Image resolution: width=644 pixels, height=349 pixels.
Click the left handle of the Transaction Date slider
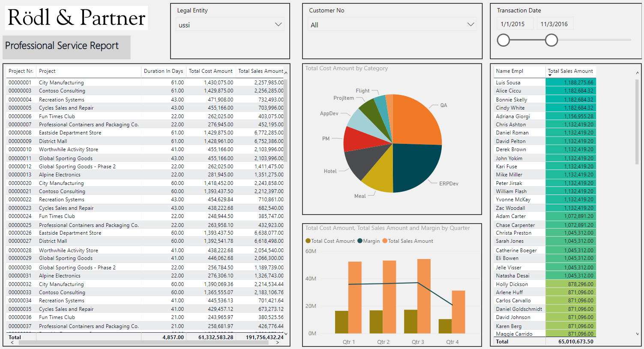(503, 40)
